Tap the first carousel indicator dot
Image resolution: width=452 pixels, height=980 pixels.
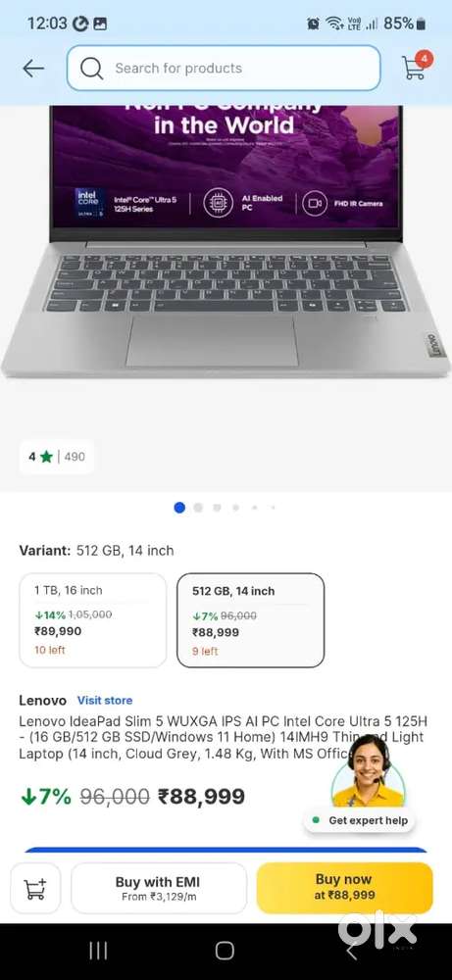179,508
